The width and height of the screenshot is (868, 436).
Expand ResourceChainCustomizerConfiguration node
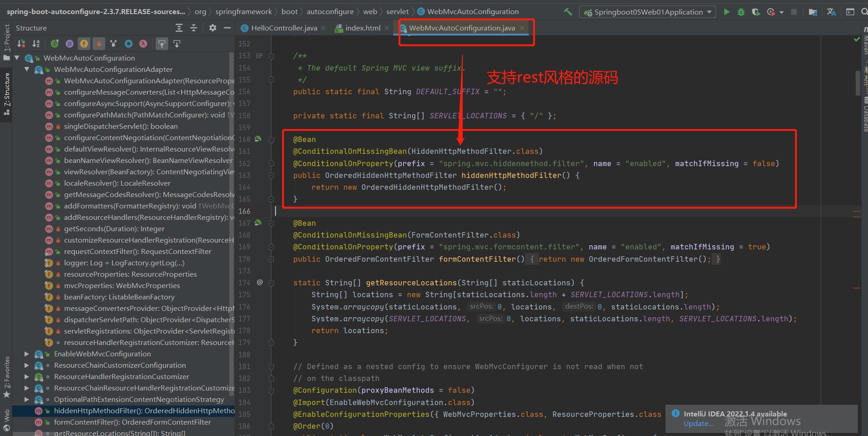click(x=27, y=365)
